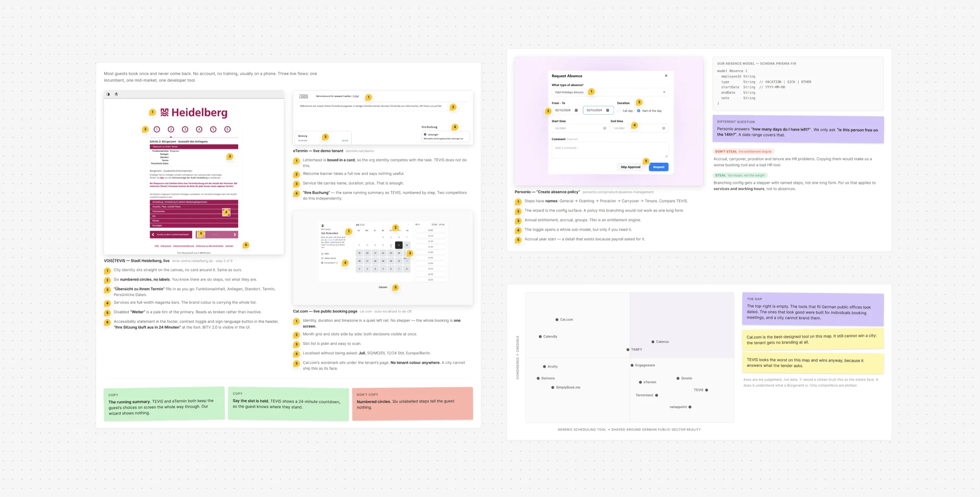Click Zurück zu den Funktionseinheiten button

click(171, 235)
